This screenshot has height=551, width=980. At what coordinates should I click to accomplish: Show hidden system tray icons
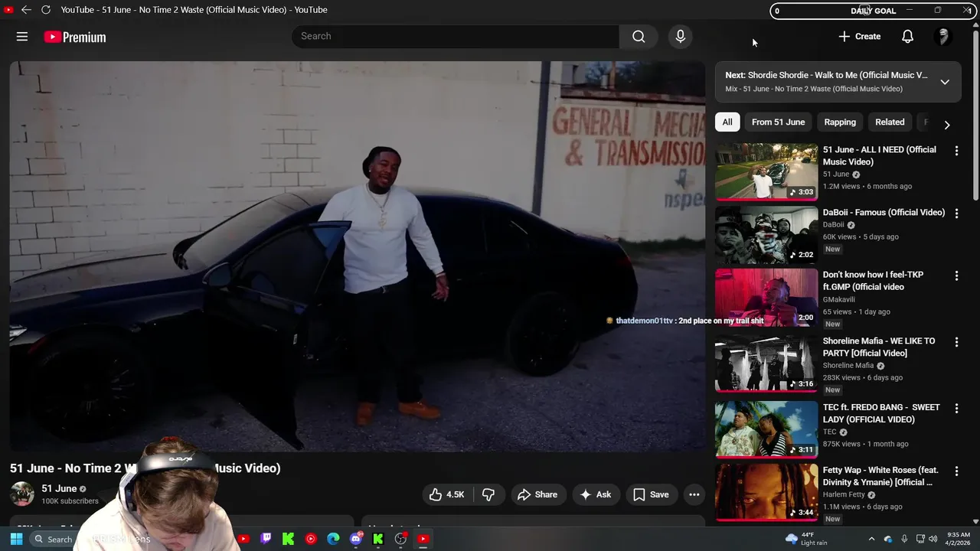point(871,539)
